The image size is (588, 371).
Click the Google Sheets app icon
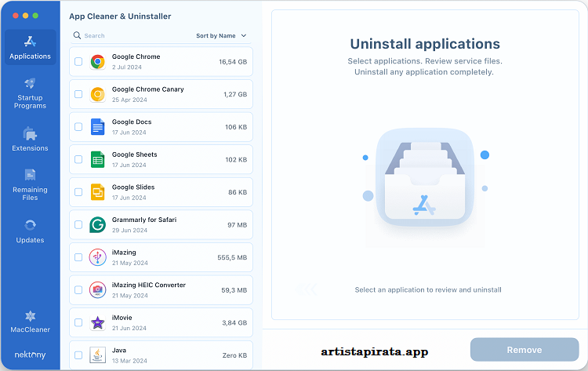pos(97,159)
